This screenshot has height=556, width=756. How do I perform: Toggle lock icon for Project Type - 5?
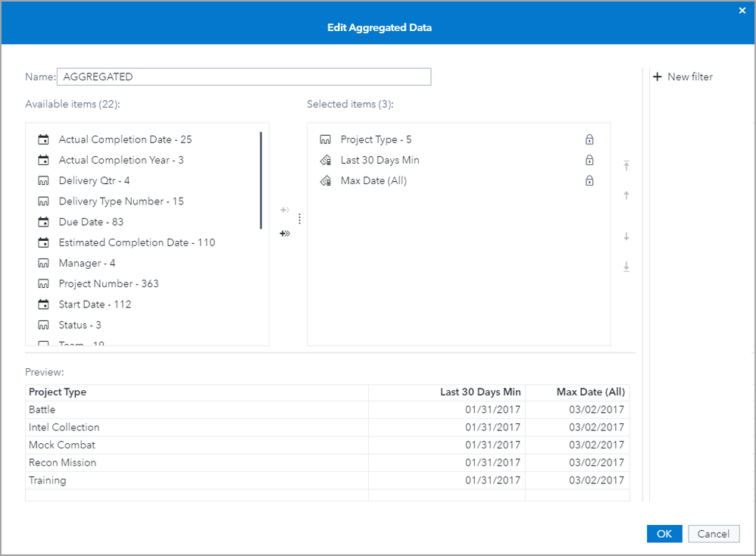(589, 139)
